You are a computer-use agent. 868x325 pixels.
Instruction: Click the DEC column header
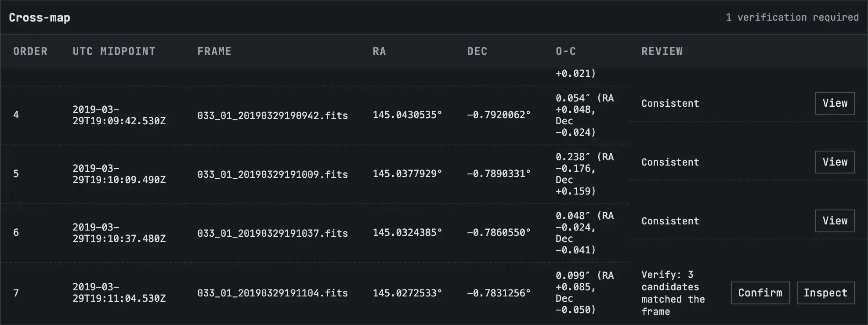pyautogui.click(x=477, y=51)
